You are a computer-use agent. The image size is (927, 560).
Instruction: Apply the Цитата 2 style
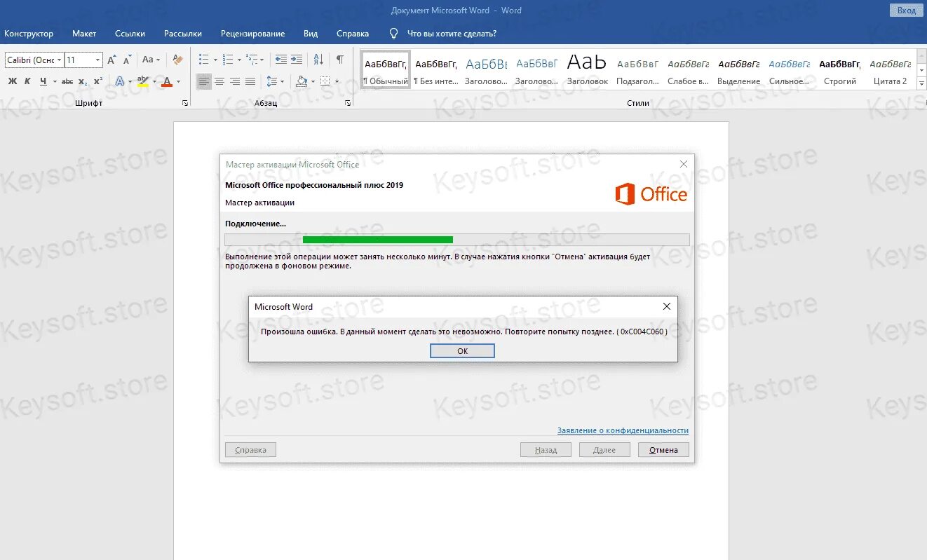891,69
